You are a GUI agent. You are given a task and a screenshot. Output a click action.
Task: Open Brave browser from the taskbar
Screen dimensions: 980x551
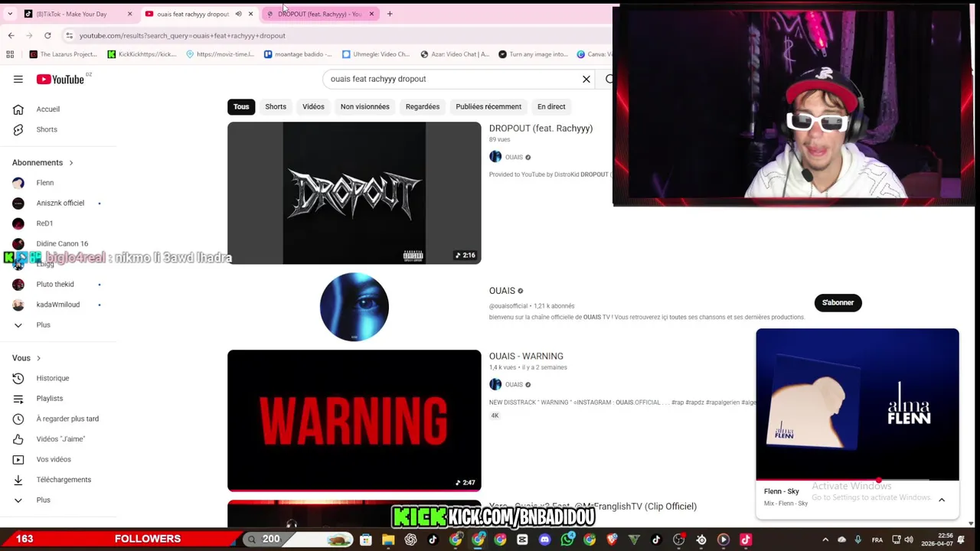tap(612, 540)
